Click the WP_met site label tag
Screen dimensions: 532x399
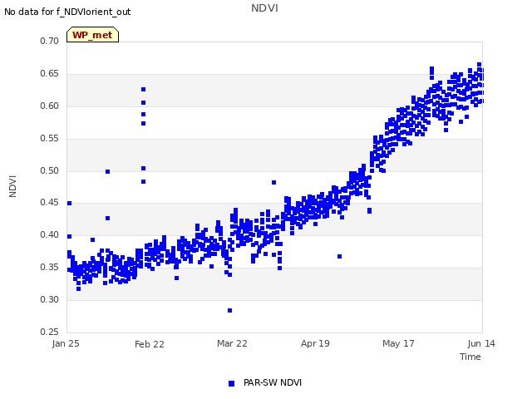pyautogui.click(x=92, y=35)
